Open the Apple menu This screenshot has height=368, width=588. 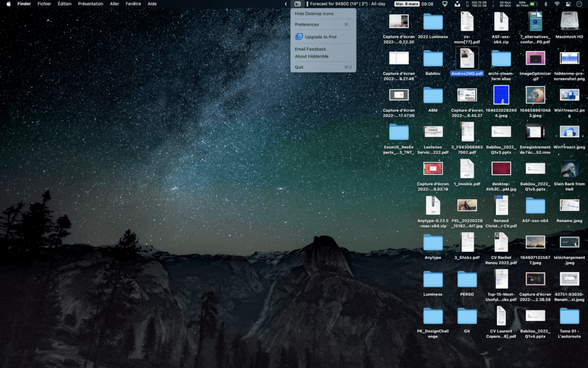click(x=8, y=4)
